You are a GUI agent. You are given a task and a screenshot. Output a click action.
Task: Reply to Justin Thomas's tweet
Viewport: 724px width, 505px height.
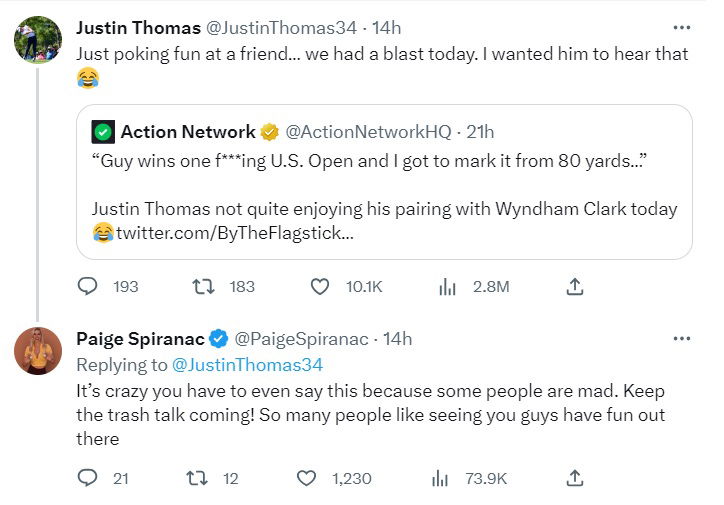(88, 287)
